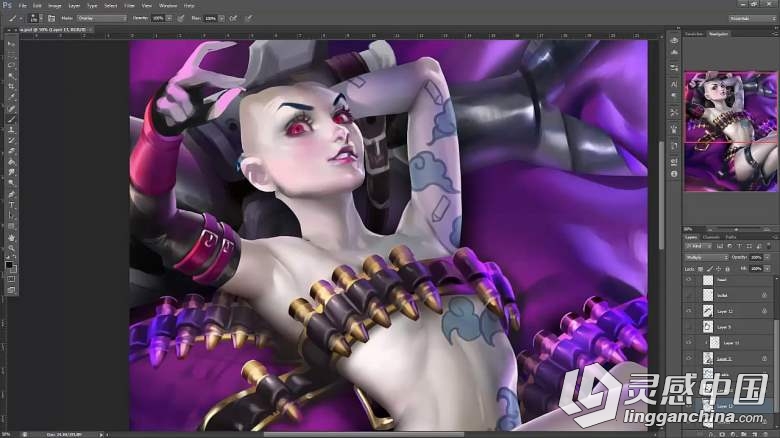
Task: Select the Rectangular Marquee tool
Action: tap(11, 55)
